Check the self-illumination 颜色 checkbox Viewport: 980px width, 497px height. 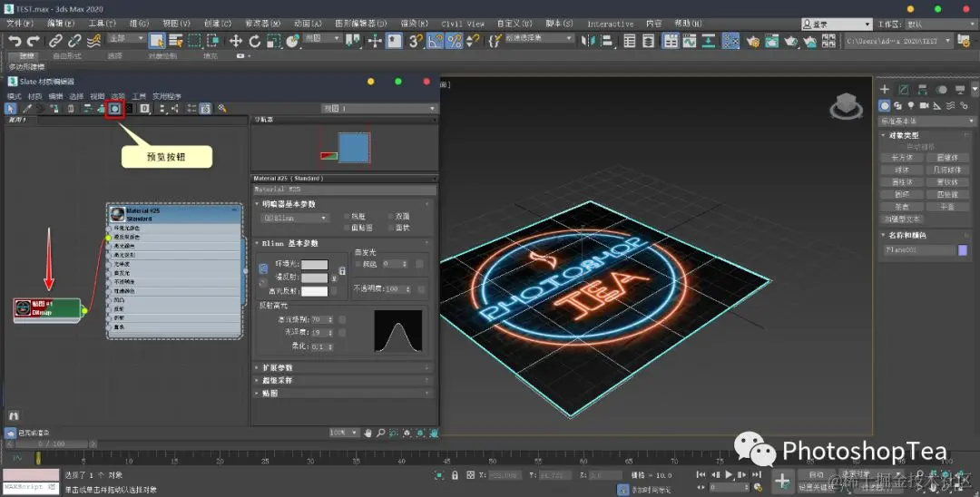pos(358,264)
